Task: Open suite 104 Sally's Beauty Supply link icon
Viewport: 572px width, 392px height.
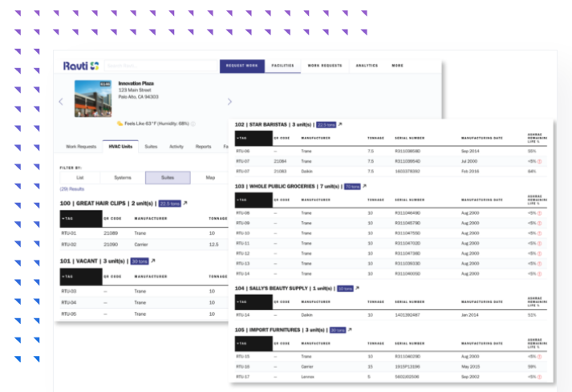Action: (x=357, y=288)
